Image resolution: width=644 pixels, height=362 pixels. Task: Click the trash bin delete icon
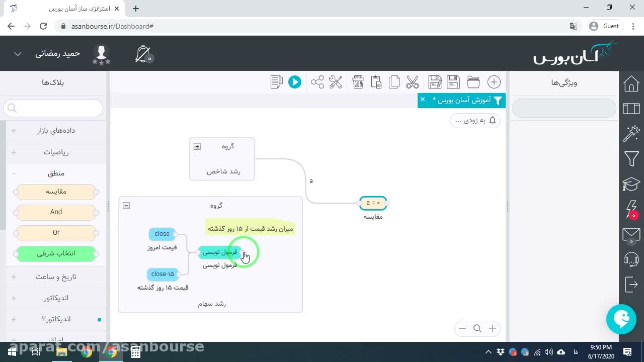point(358,82)
